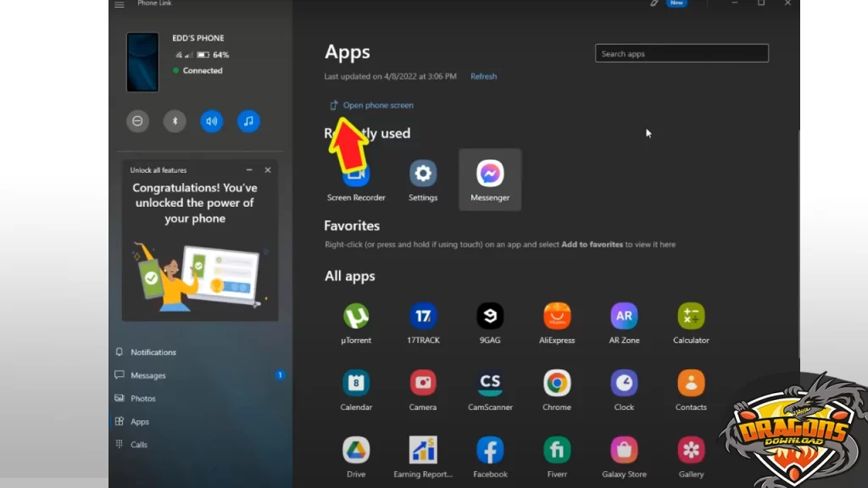Click the Refresh link
Screen dimensions: 868x488
point(483,76)
